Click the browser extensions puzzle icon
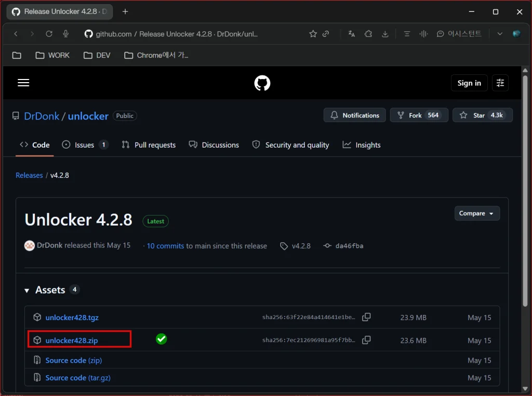Viewport: 532px width, 396px height. 368,34
